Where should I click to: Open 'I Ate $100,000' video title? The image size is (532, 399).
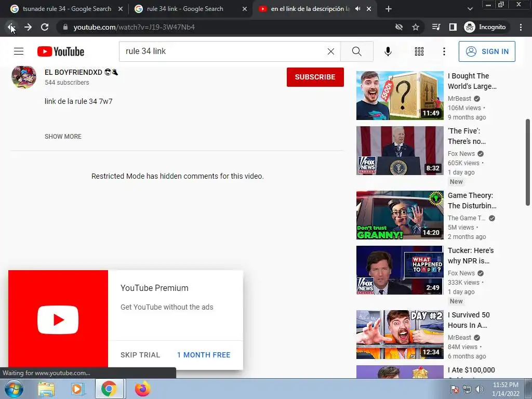471,370
